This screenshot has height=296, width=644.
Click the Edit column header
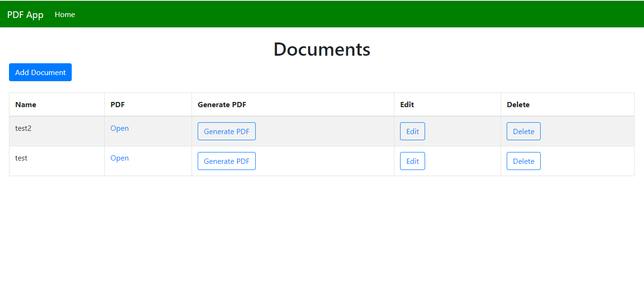pyautogui.click(x=447, y=104)
